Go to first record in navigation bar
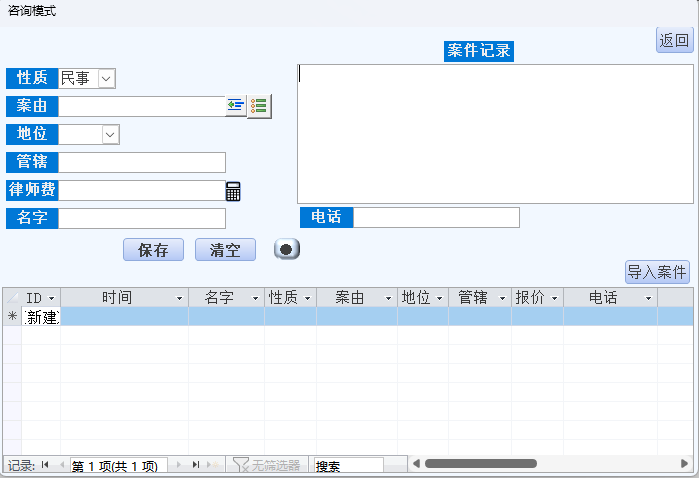Screen dimensions: 699x478 tap(45, 465)
